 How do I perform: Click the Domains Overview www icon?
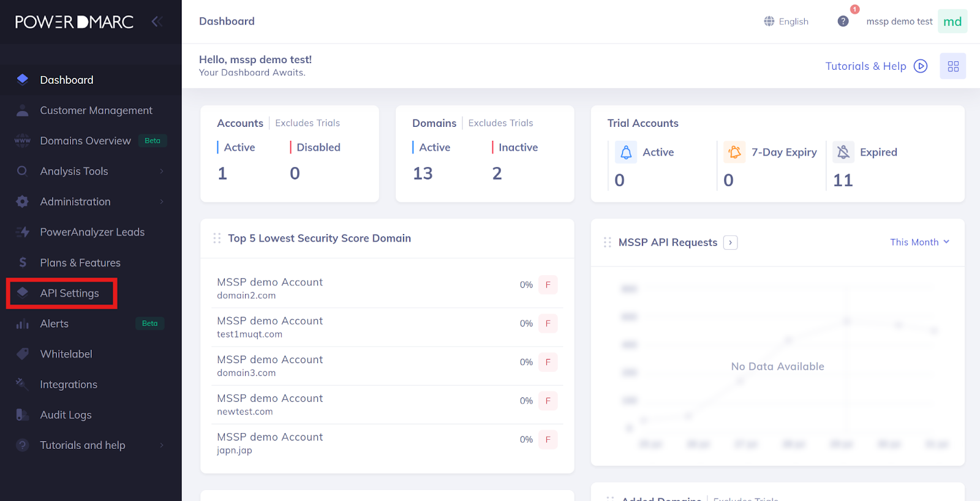pyautogui.click(x=23, y=140)
